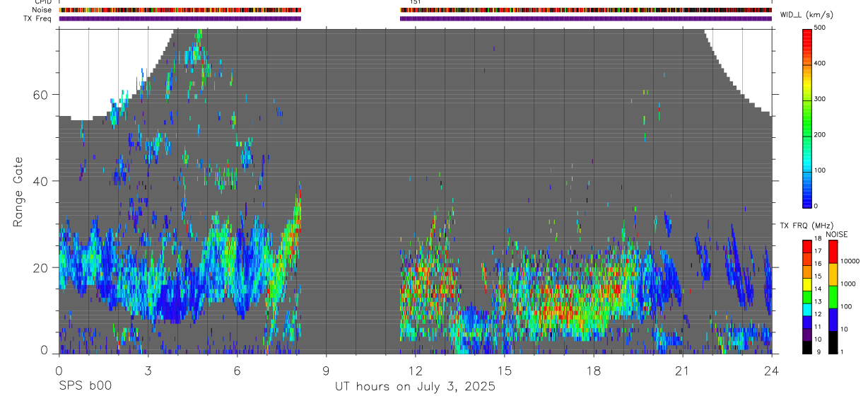Screen dimensions: 868x401
Task: Click the 'UT hours on July 3, 2025' axis title
Action: [x=415, y=386]
